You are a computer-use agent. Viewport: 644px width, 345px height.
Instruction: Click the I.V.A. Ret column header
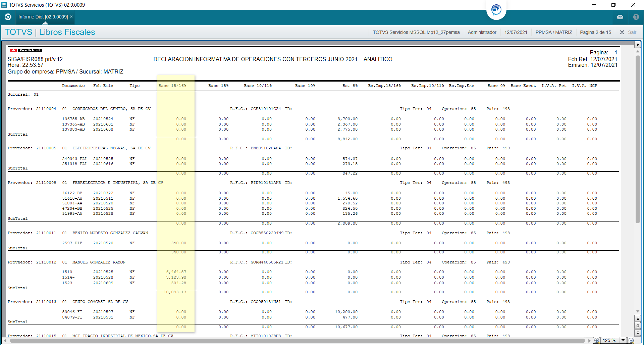pyautogui.click(x=553, y=86)
